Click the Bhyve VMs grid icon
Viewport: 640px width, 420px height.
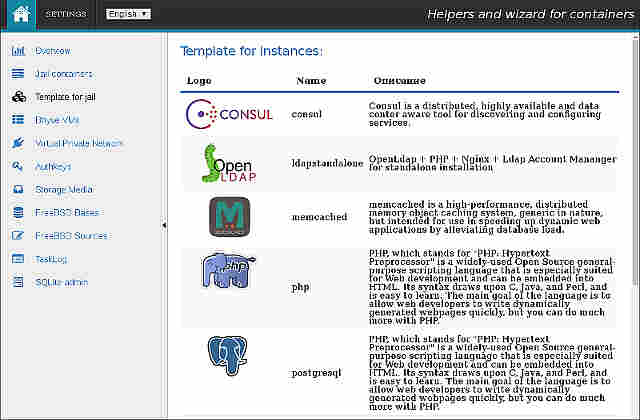(x=18, y=120)
